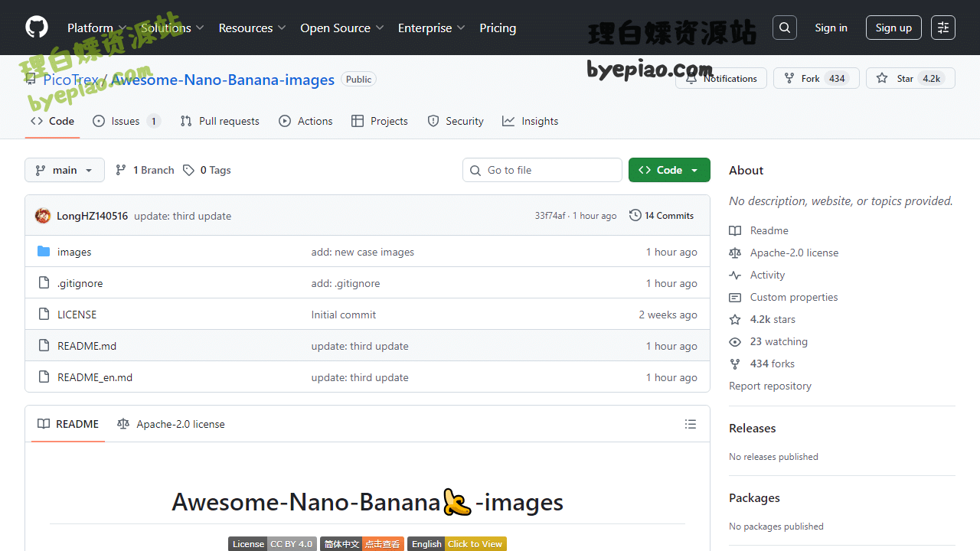Click the file icon beside LICENSE
980x551 pixels.
44,315
